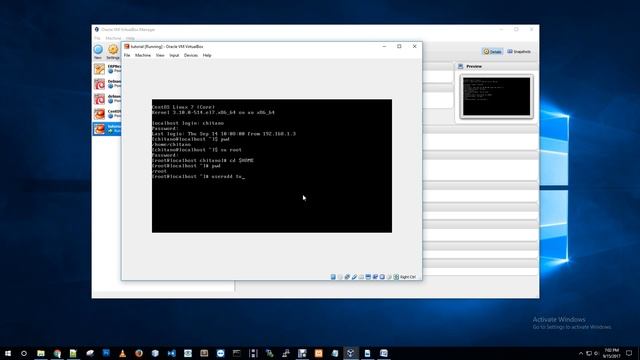The height and width of the screenshot is (360, 640).
Task: Open the shared folders indicator
Action: [x=361, y=277]
